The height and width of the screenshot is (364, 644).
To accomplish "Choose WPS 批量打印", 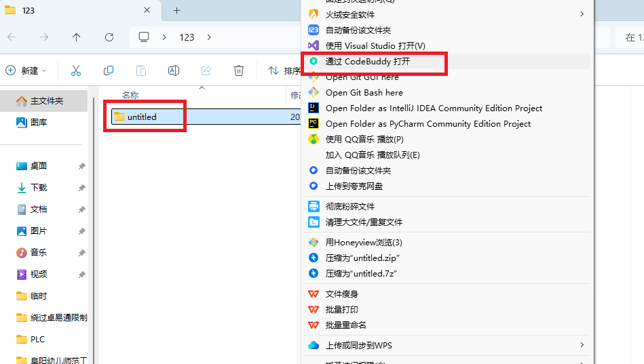I will pos(447,309).
